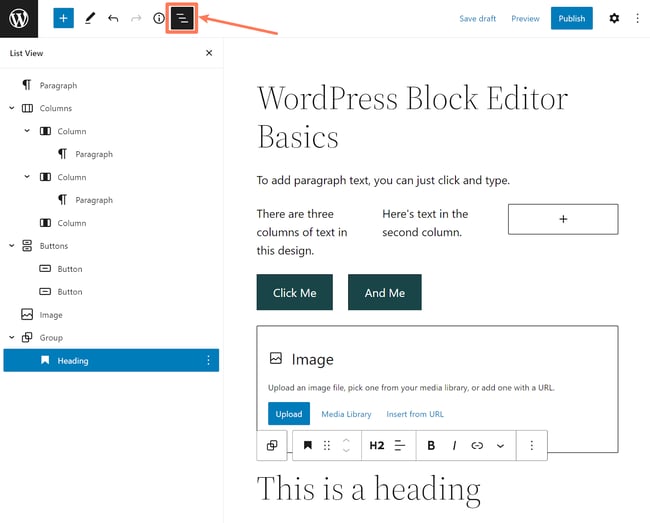Open the block inserter plus button
The width and height of the screenshot is (650, 523).
point(63,18)
